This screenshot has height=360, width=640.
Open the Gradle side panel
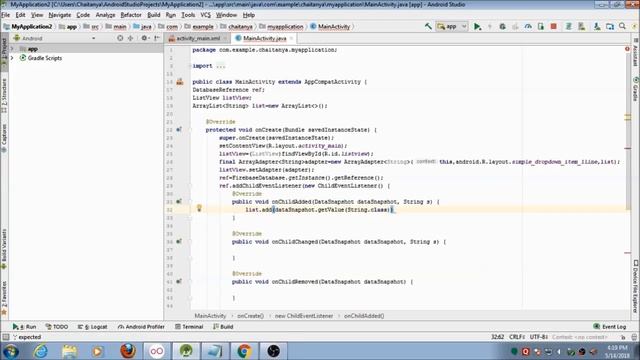[635, 89]
